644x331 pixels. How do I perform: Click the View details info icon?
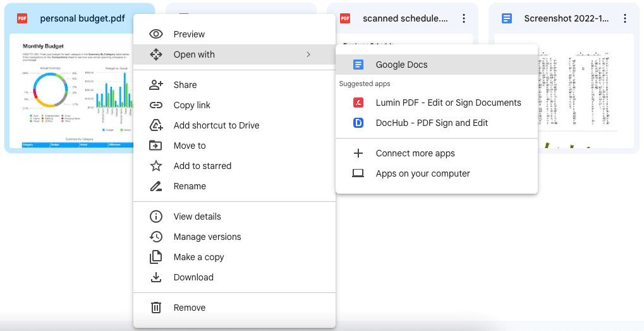[156, 216]
